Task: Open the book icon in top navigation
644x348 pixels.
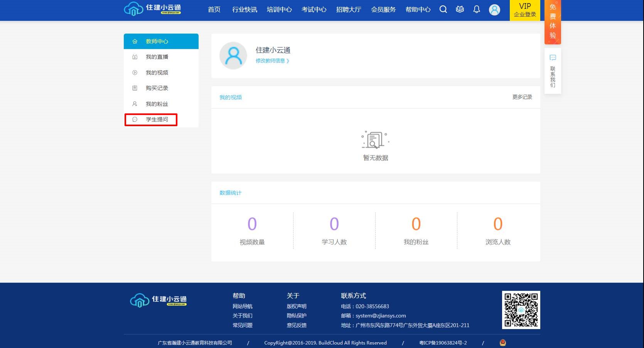Action: click(460, 10)
